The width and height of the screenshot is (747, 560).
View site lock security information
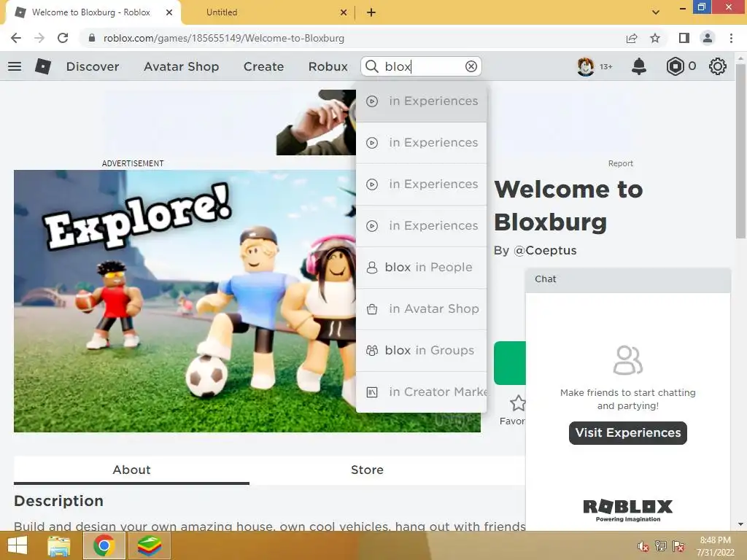(92, 38)
